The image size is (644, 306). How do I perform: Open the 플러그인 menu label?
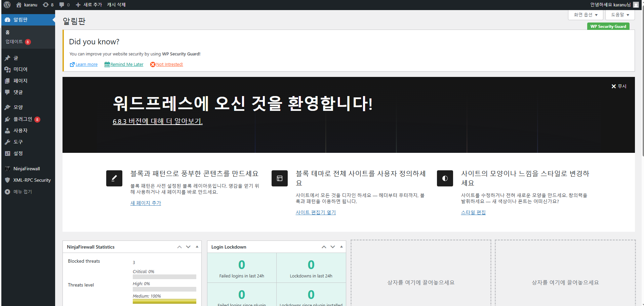click(23, 119)
